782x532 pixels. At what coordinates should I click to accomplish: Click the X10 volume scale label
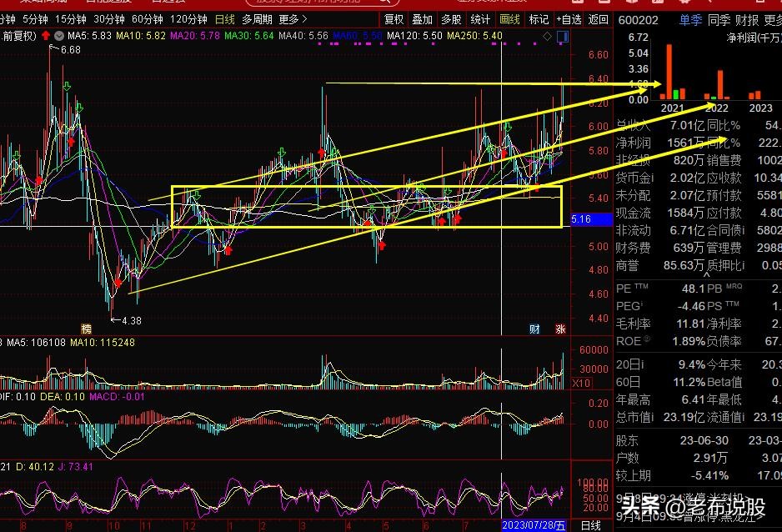(582, 383)
